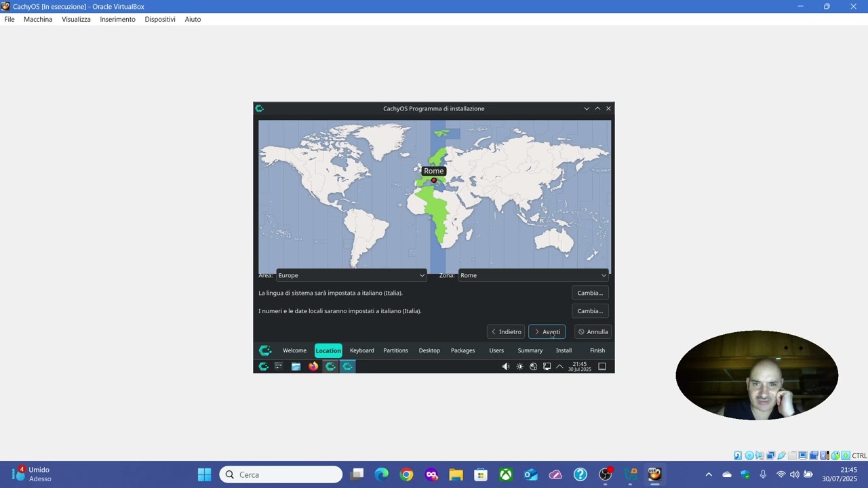
Task: Click the Windows Cerca search box
Action: click(x=281, y=474)
